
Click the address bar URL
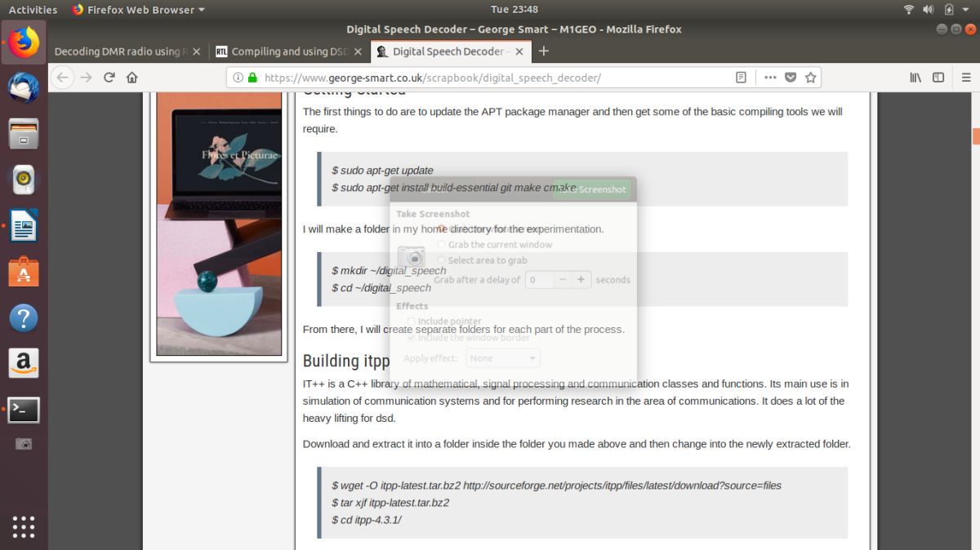click(x=433, y=78)
